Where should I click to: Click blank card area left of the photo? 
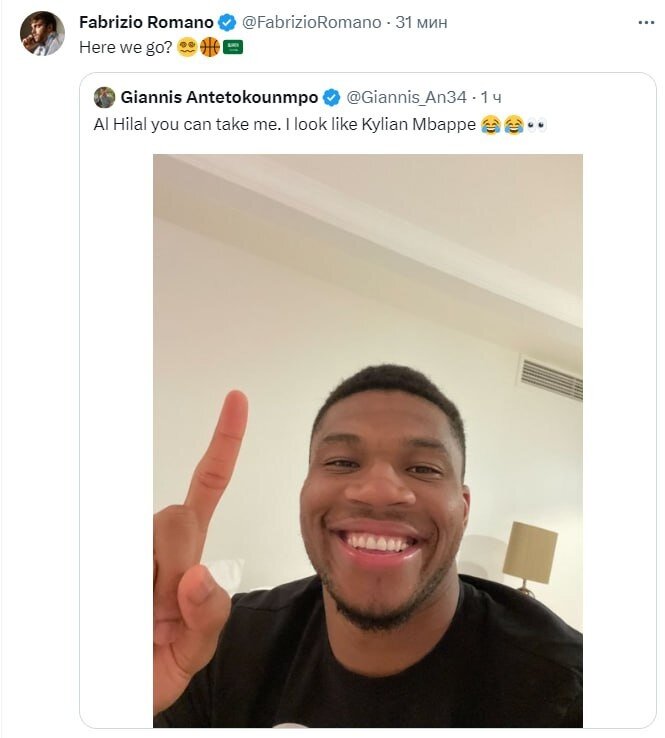coord(116,441)
